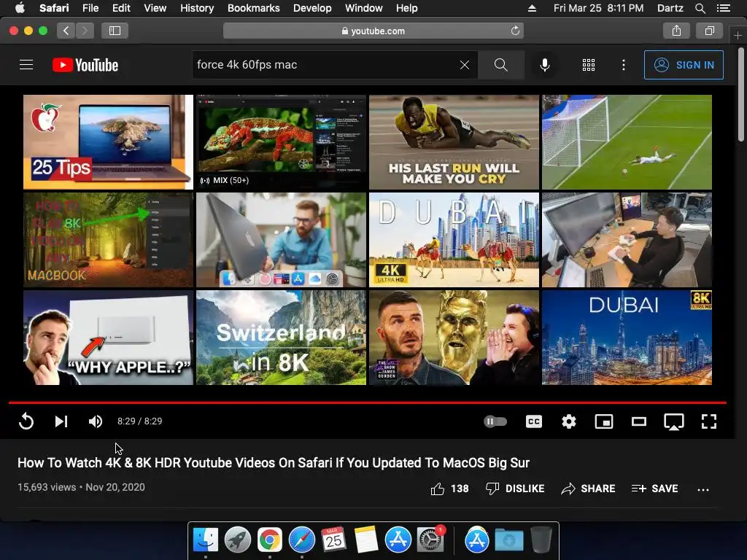Toggle closed captions CC
747x560 pixels.
533,421
